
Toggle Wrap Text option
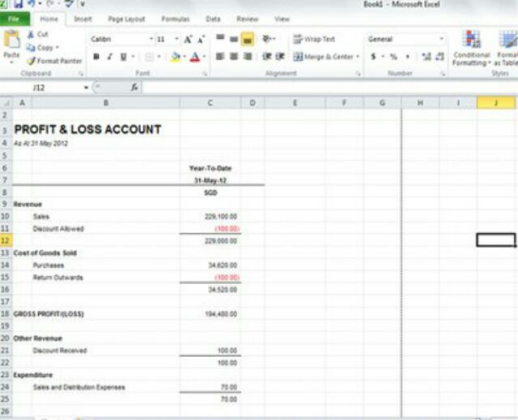tap(314, 39)
